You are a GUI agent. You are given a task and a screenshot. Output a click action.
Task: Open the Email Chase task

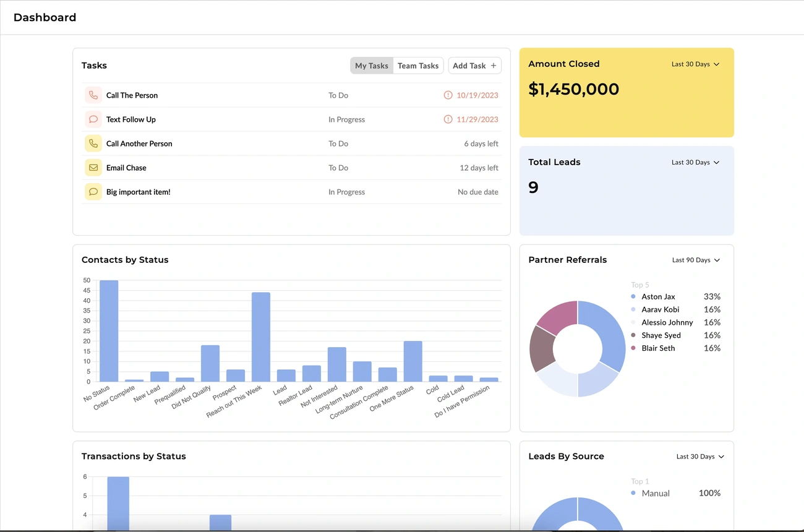tap(291, 168)
